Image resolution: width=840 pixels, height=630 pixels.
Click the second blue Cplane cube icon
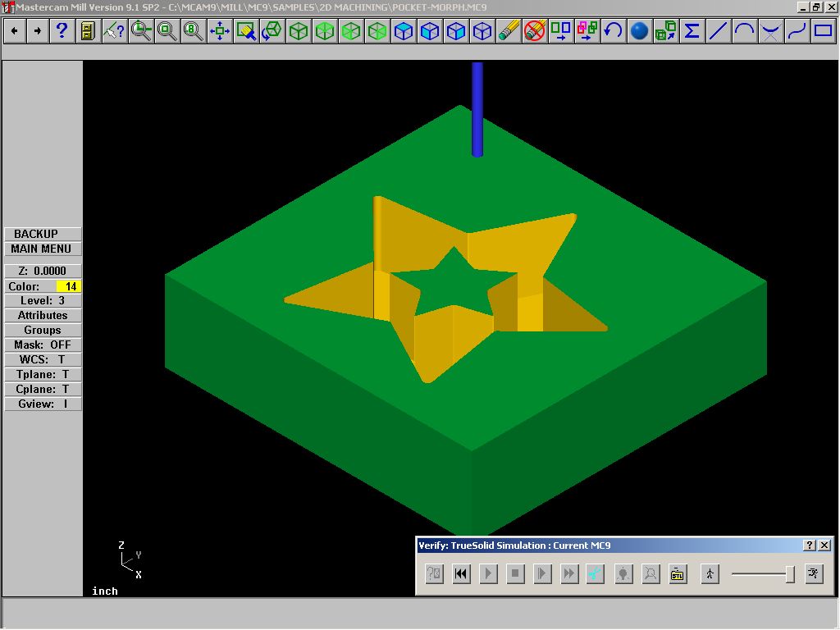430,31
